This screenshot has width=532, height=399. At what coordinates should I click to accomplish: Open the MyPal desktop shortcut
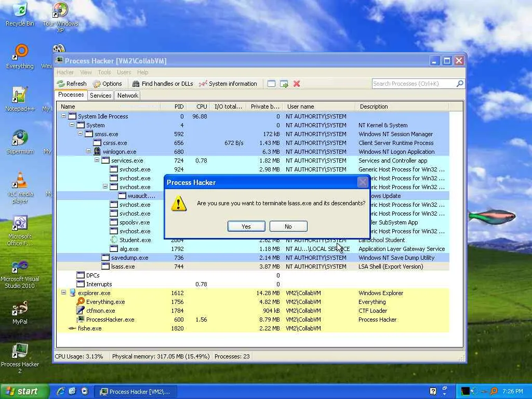20,312
